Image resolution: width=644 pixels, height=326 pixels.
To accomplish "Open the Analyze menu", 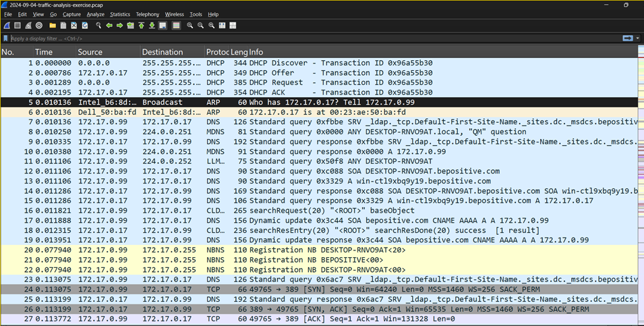I will point(96,14).
